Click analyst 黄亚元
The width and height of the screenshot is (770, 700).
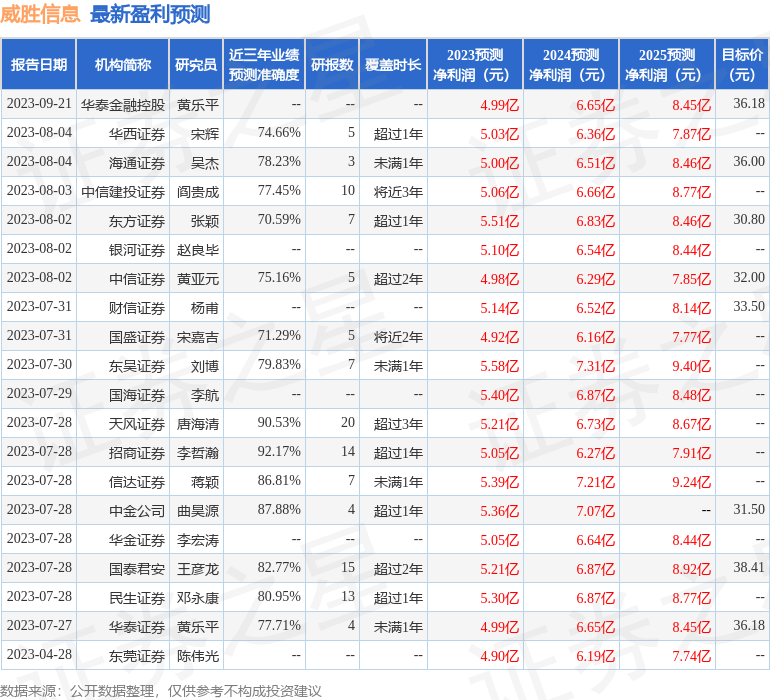tap(198, 279)
